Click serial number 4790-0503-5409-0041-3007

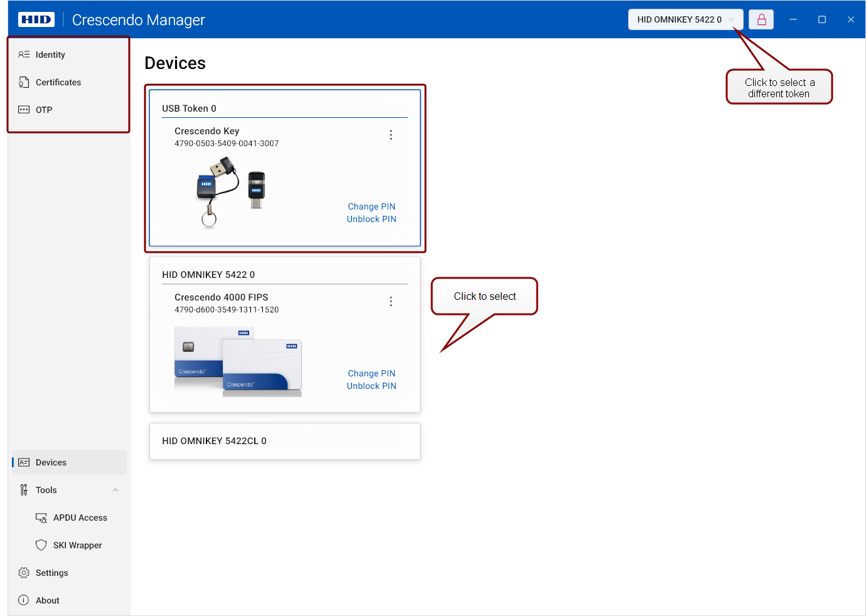click(x=227, y=144)
